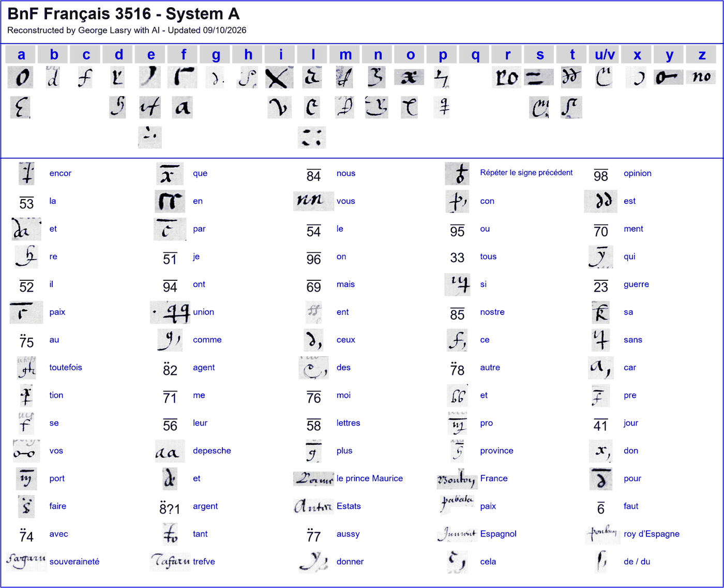The height and width of the screenshot is (588, 724).
Task: Select the handwritten image for 'le prince Maurice'
Action: (x=313, y=479)
